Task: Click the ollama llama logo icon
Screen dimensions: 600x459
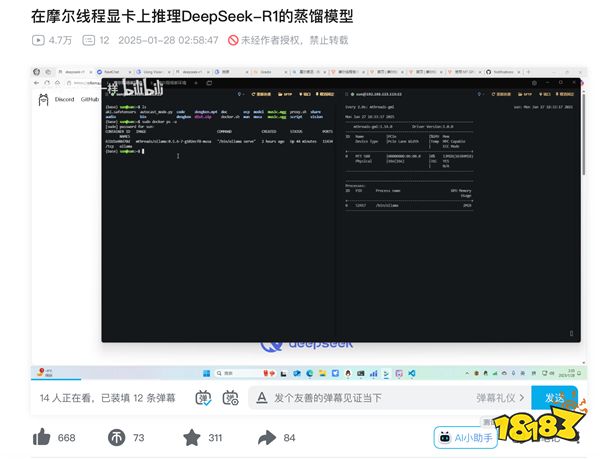Action: tap(44, 100)
